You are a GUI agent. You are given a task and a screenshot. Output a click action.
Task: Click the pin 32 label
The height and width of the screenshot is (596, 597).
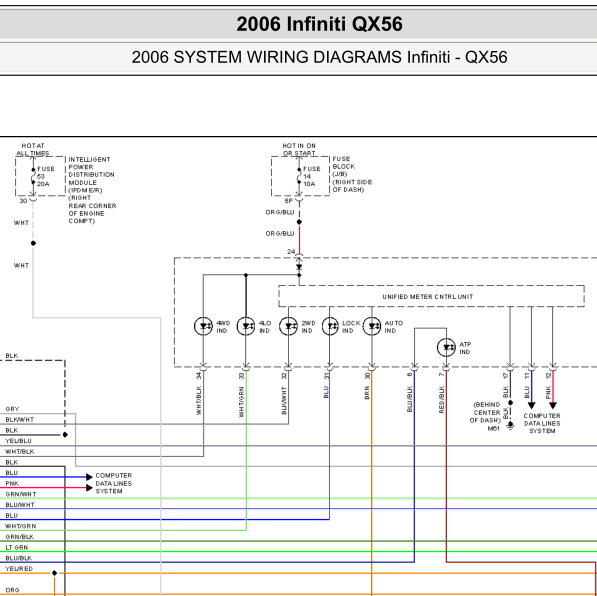pos(284,375)
